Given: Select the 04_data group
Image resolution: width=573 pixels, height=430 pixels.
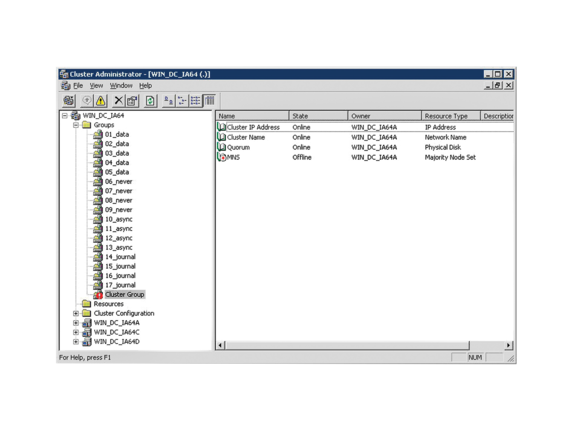Looking at the screenshot, I should (x=117, y=163).
